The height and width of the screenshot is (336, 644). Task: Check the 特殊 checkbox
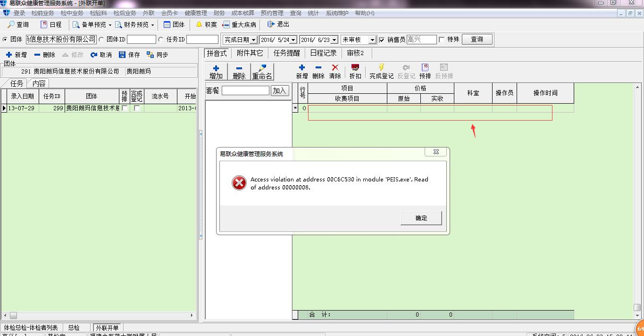point(442,40)
